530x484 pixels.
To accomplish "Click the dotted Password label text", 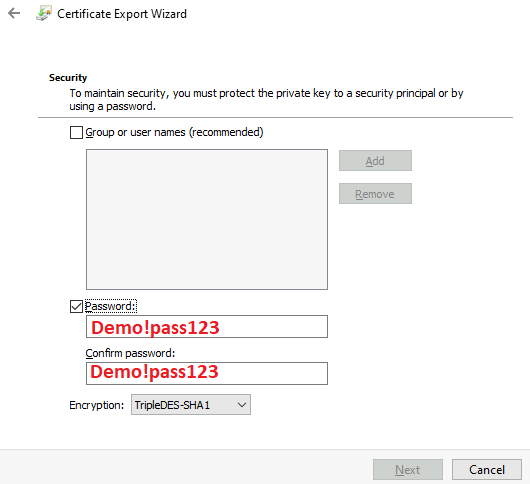I will click(x=111, y=306).
